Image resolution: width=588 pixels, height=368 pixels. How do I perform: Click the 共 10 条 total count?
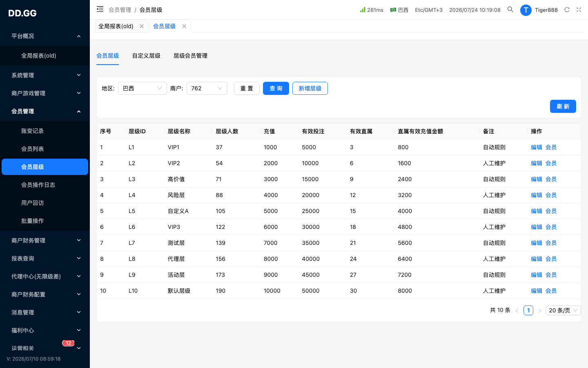tap(500, 310)
